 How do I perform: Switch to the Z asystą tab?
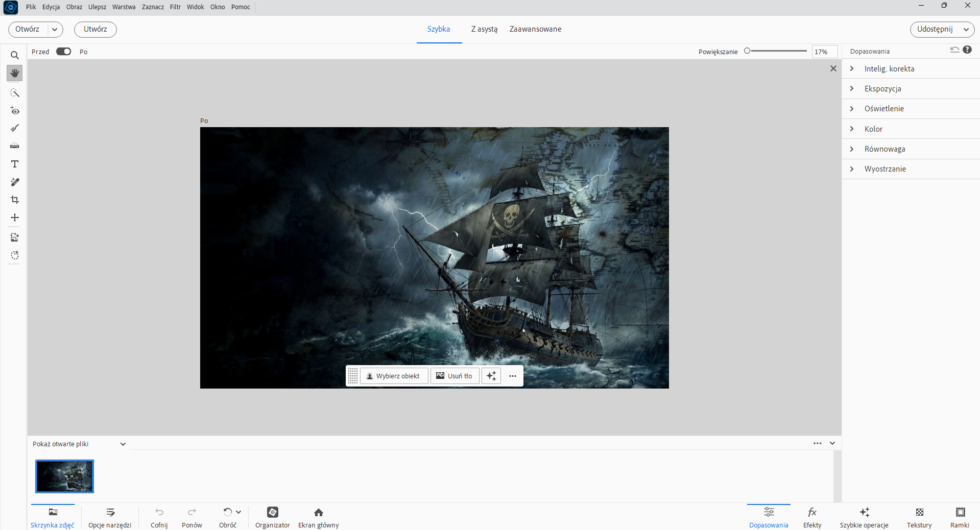(484, 29)
